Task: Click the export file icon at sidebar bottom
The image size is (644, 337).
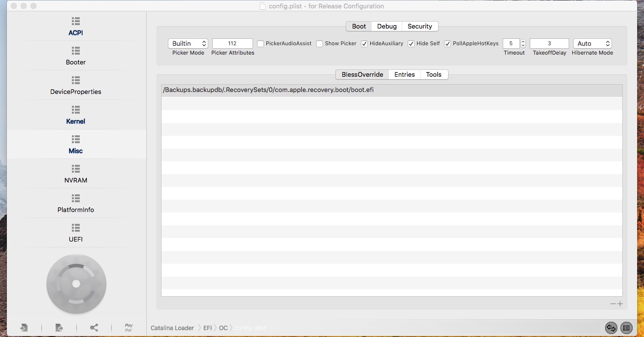Action: pos(59,328)
